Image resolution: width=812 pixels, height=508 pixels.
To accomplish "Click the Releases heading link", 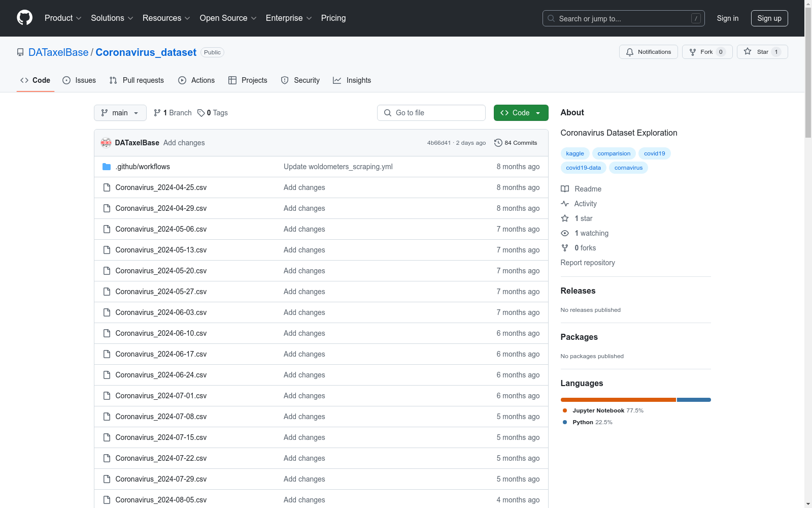I will [x=578, y=291].
